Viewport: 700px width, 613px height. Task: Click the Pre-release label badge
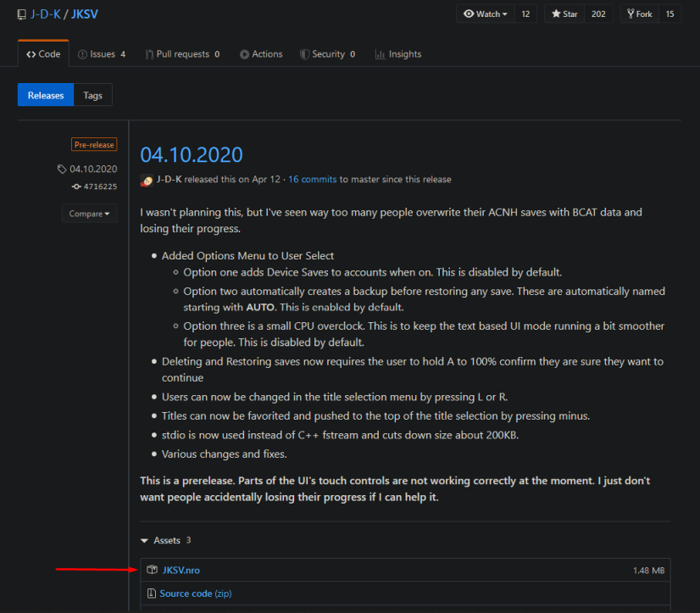tap(94, 144)
